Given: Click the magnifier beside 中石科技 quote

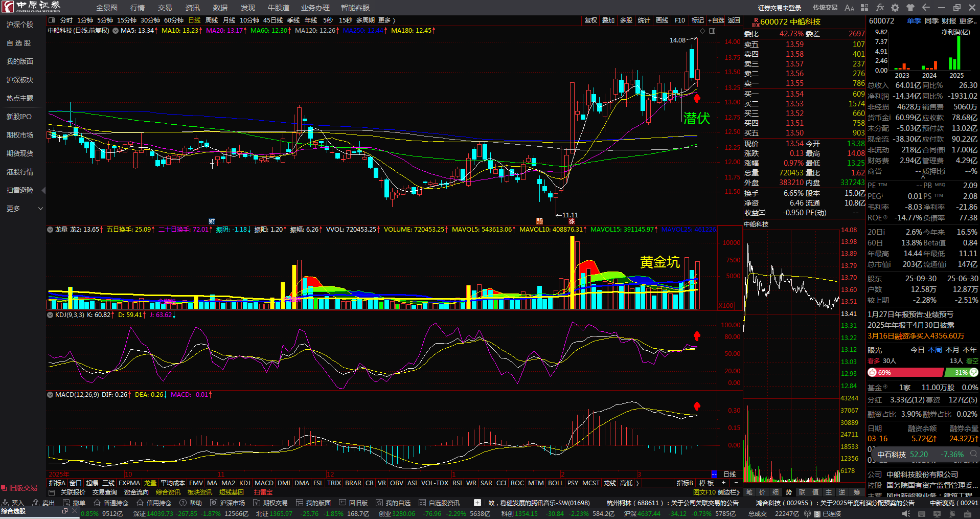Looking at the screenshot, I should pos(974,454).
